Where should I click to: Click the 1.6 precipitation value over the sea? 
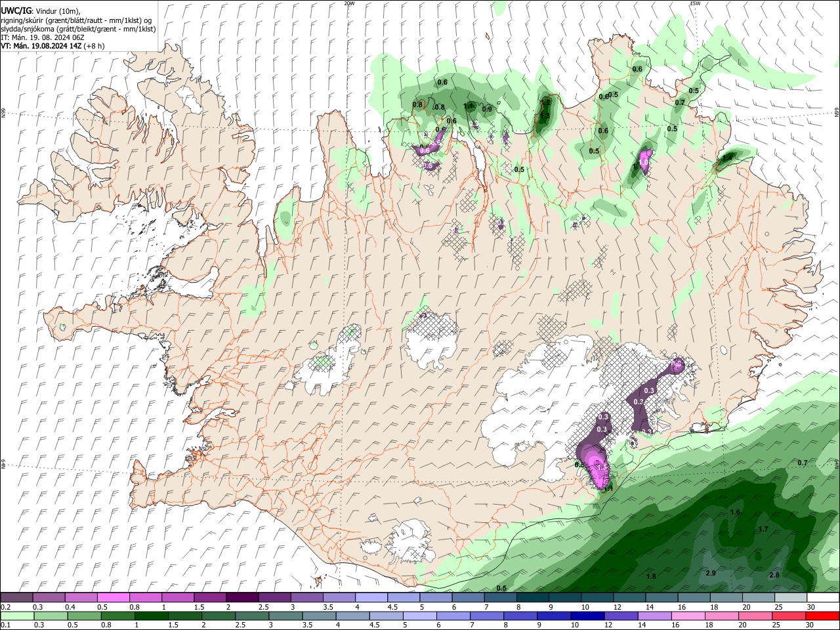(735, 512)
